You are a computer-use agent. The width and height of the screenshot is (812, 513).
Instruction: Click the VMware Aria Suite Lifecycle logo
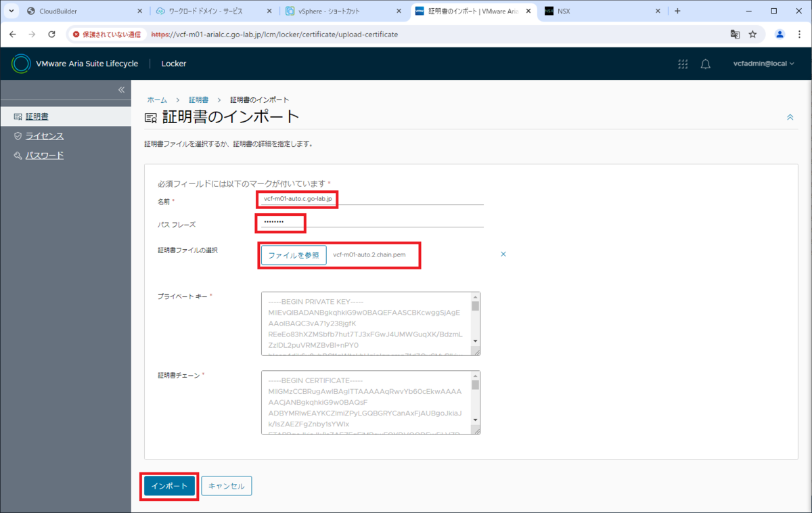click(22, 64)
